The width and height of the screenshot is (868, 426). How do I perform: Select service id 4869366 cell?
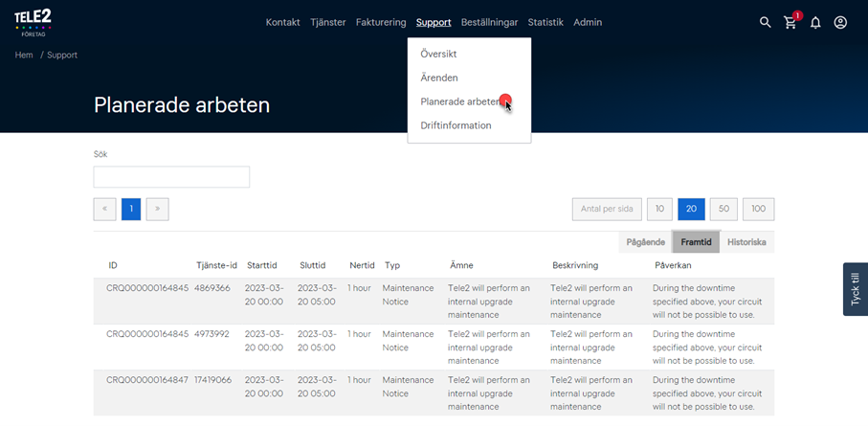pyautogui.click(x=212, y=288)
